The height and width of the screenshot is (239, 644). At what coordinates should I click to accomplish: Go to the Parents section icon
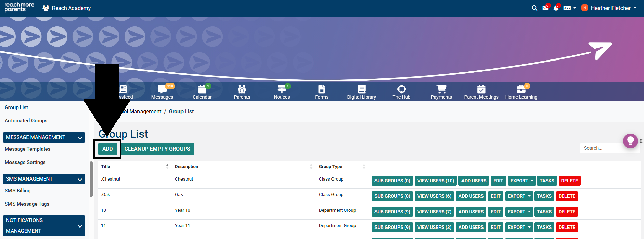(x=242, y=89)
